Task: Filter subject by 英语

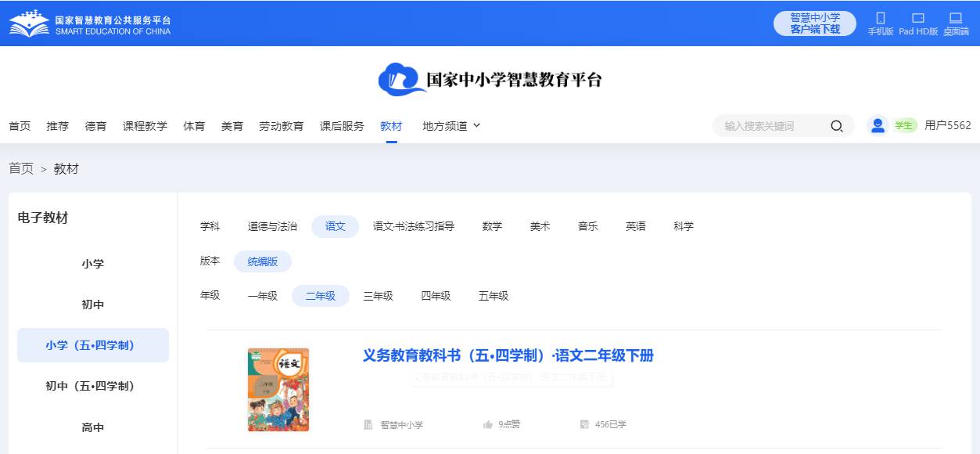Action: point(636,226)
